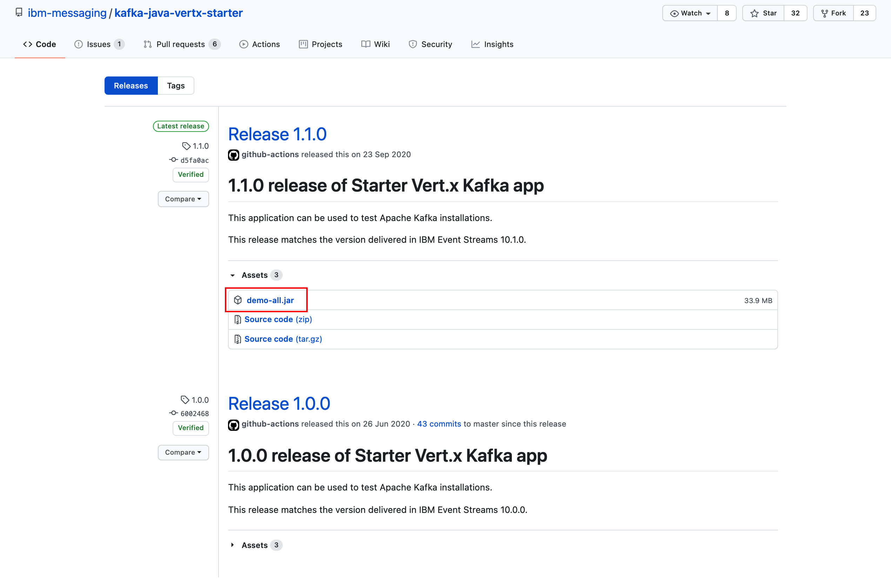Open github-actions author link for Release 1.0.0
The height and width of the screenshot is (588, 891).
270,424
